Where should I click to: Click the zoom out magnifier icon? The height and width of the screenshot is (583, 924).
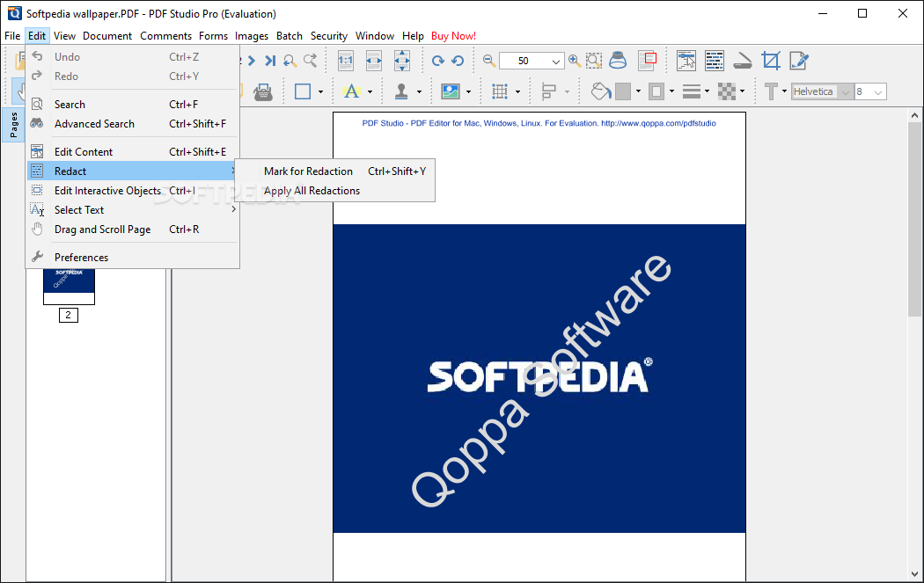pyautogui.click(x=489, y=61)
